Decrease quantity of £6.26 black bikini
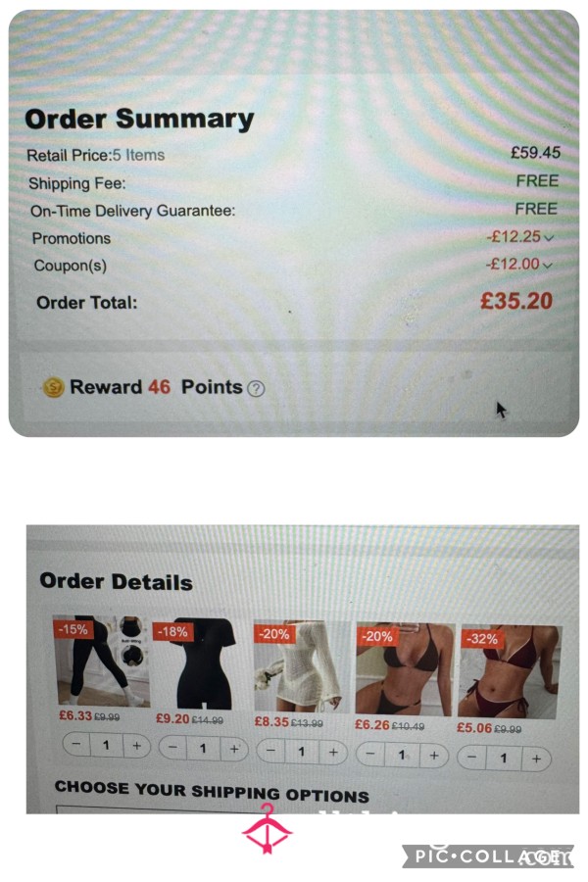This screenshot has width=588, height=882. click(370, 755)
